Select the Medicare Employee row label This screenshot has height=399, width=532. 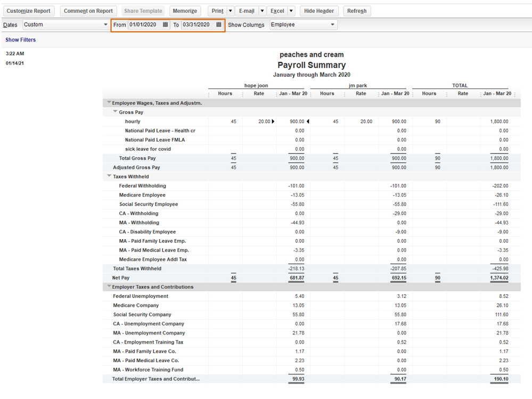pyautogui.click(x=142, y=195)
